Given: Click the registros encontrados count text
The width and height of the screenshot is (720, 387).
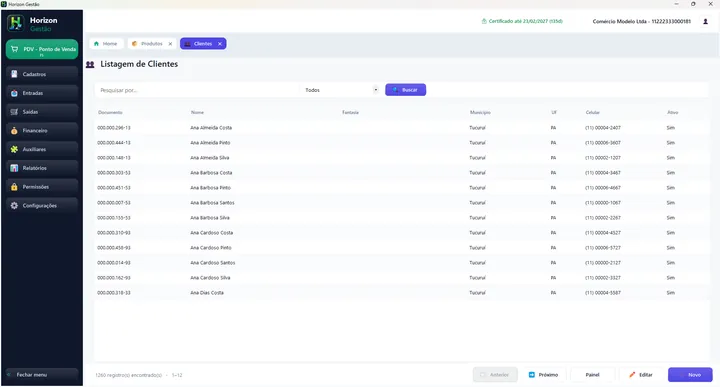Looking at the screenshot, I should [129, 376].
